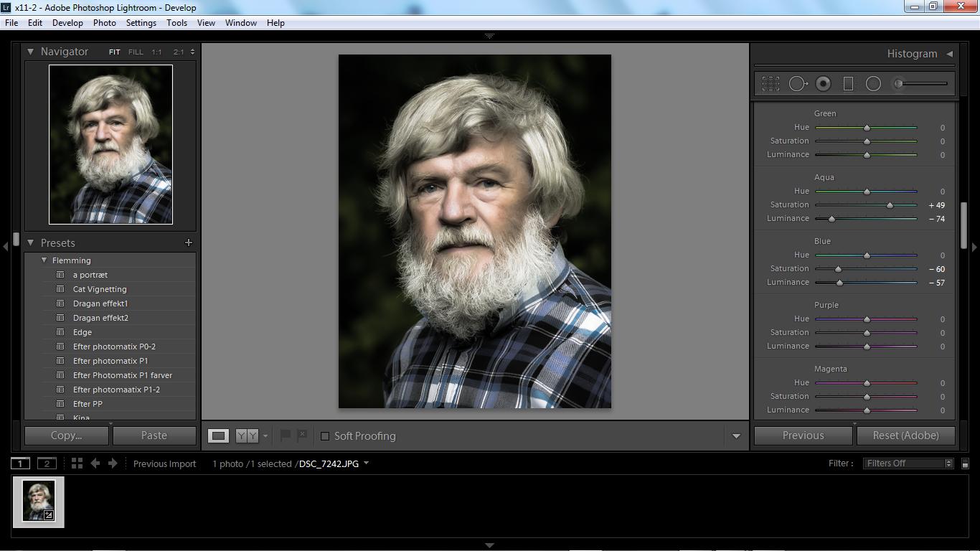
Task: Open the Filters Off dropdown
Action: [x=908, y=463]
